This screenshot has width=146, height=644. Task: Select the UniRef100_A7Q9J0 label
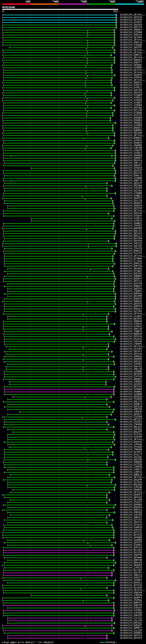tap(131, 85)
